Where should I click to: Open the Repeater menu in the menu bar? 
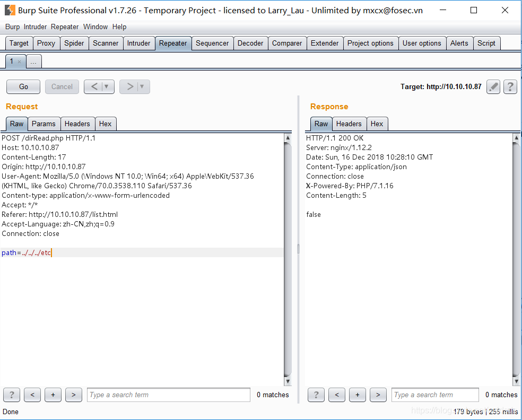click(x=65, y=27)
